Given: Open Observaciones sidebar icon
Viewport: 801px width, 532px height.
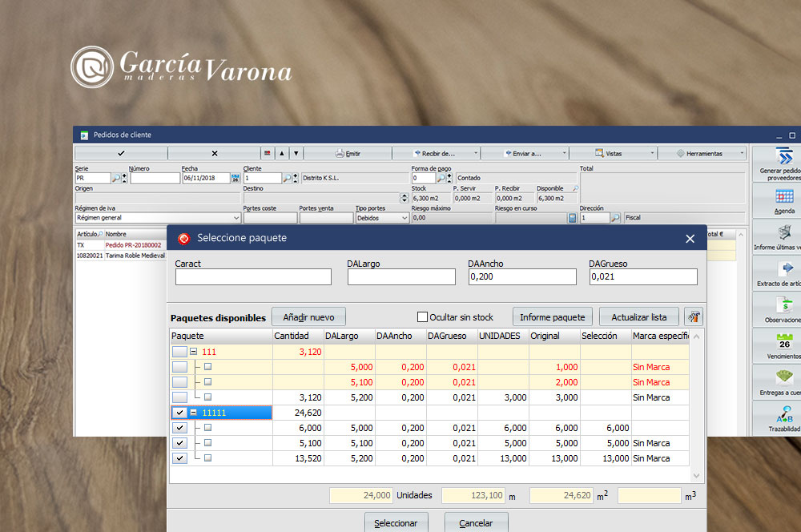Looking at the screenshot, I should click(x=784, y=305).
